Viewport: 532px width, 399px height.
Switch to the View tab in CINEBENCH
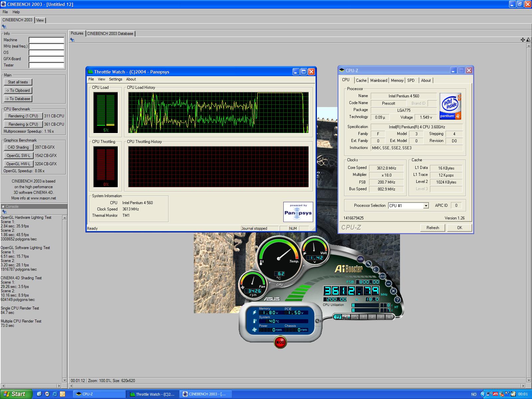pyautogui.click(x=40, y=20)
